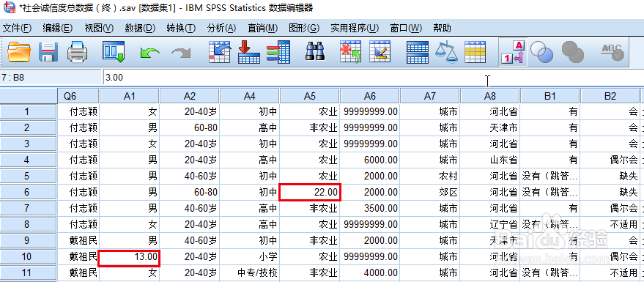Select the A1 column header

pos(130,96)
